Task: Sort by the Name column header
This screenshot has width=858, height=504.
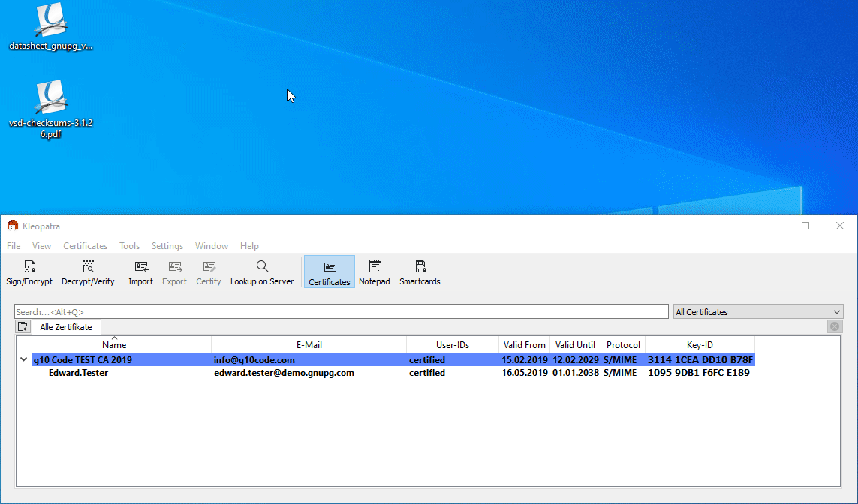Action: [x=114, y=345]
